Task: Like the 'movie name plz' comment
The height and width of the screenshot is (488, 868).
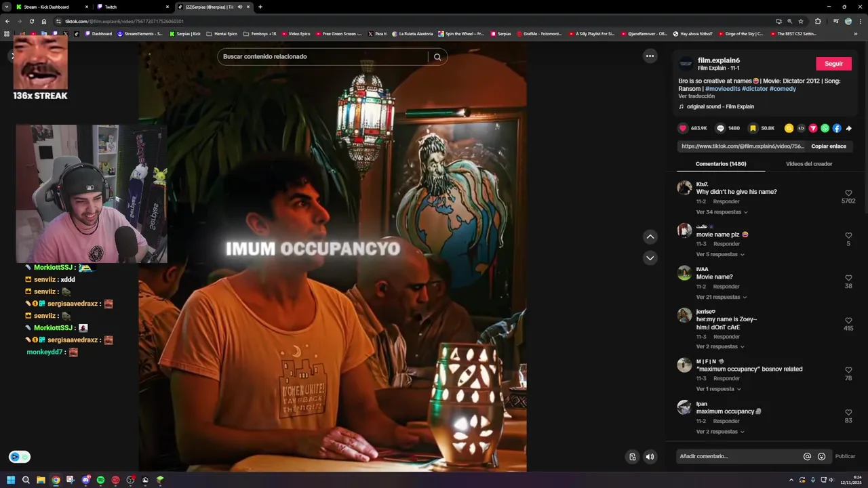Action: [x=848, y=235]
